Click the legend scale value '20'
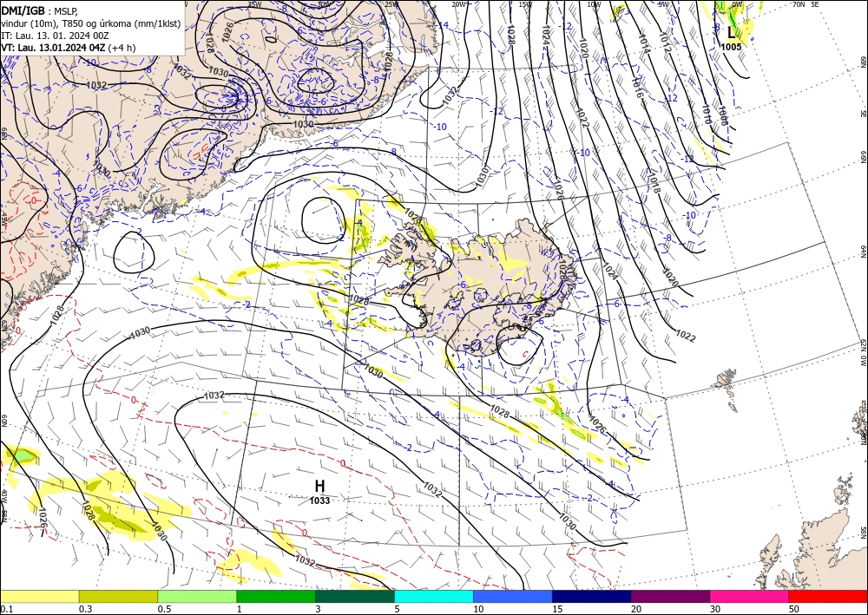Image resolution: width=868 pixels, height=615 pixels. (636, 609)
